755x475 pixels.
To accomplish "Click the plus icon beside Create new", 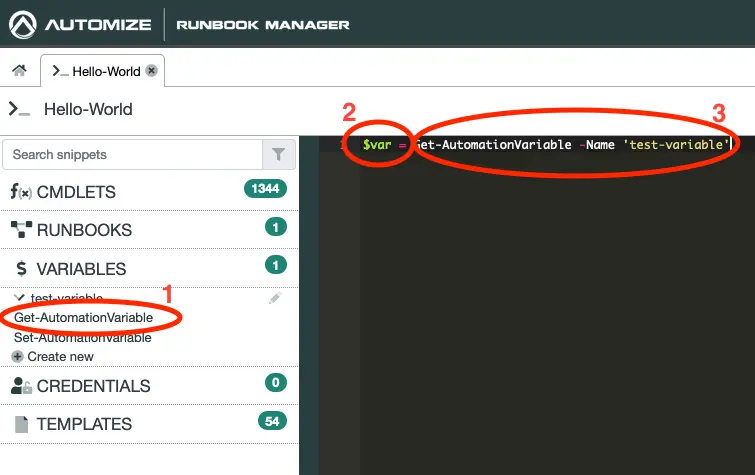I will 17,356.
